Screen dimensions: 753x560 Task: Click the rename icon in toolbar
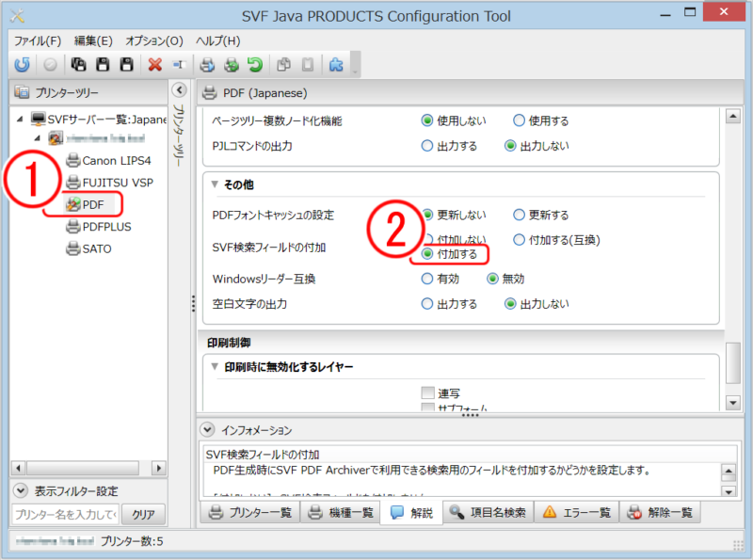(x=178, y=65)
